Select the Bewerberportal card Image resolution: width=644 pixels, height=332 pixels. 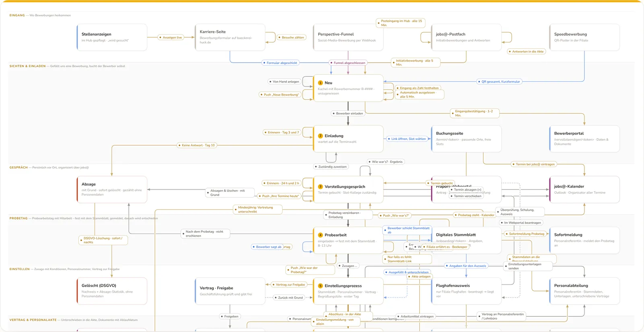pos(584,139)
